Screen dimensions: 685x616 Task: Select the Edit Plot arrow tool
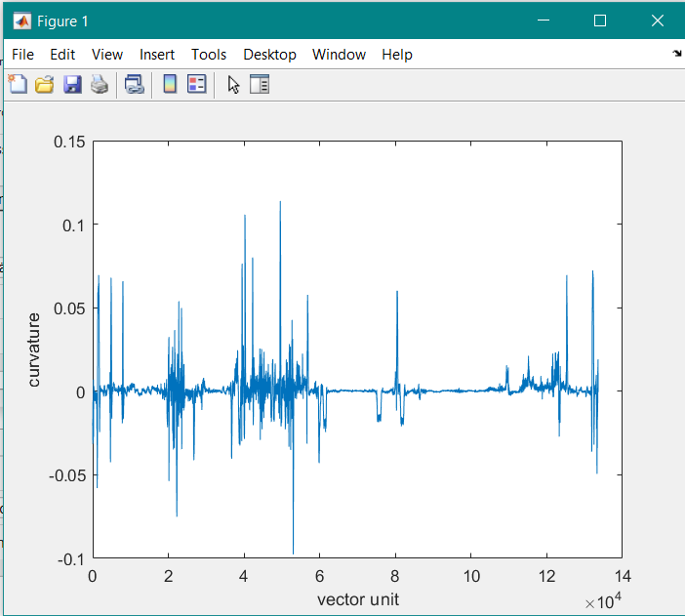[x=233, y=84]
